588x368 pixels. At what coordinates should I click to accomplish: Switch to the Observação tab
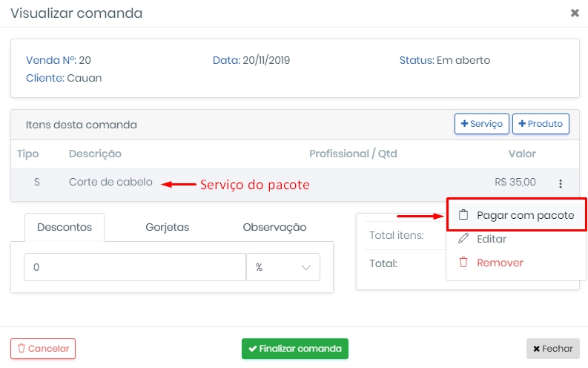coord(274,227)
